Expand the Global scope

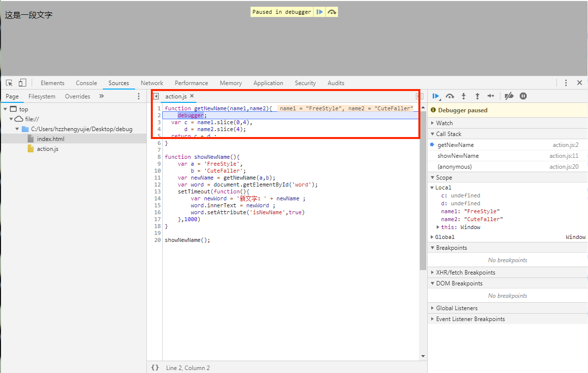click(x=445, y=237)
